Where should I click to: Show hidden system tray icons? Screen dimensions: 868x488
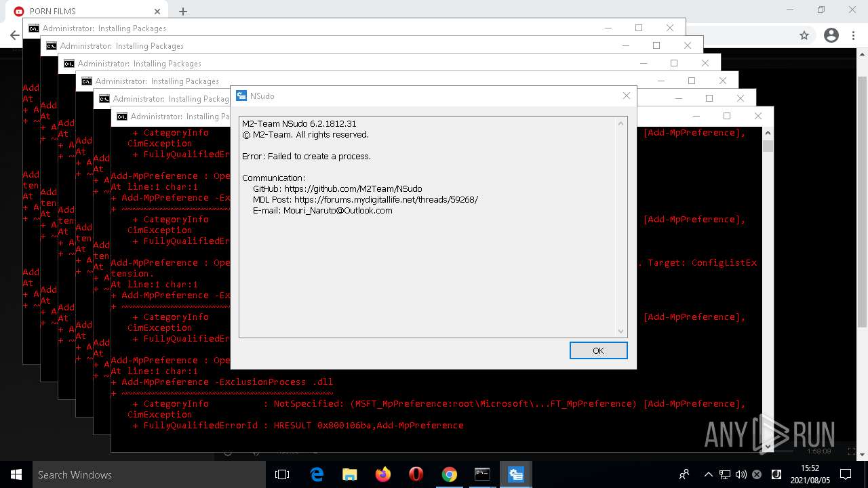[708, 474]
